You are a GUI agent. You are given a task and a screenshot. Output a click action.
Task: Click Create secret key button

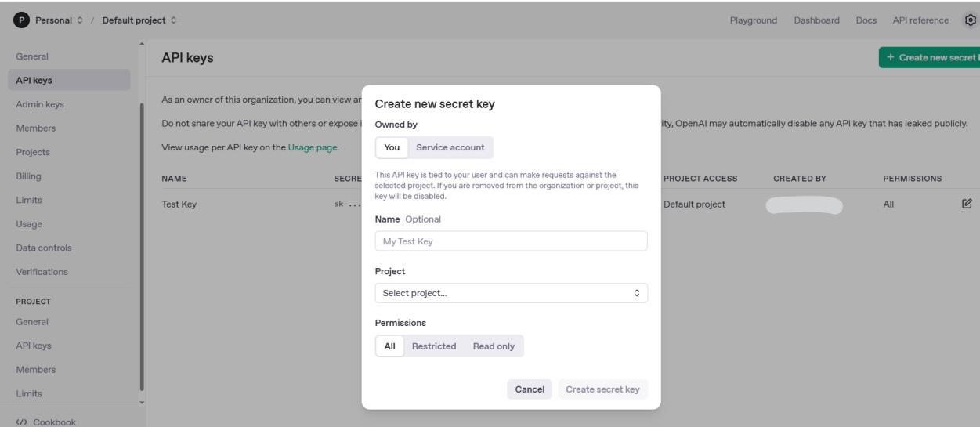pos(603,389)
